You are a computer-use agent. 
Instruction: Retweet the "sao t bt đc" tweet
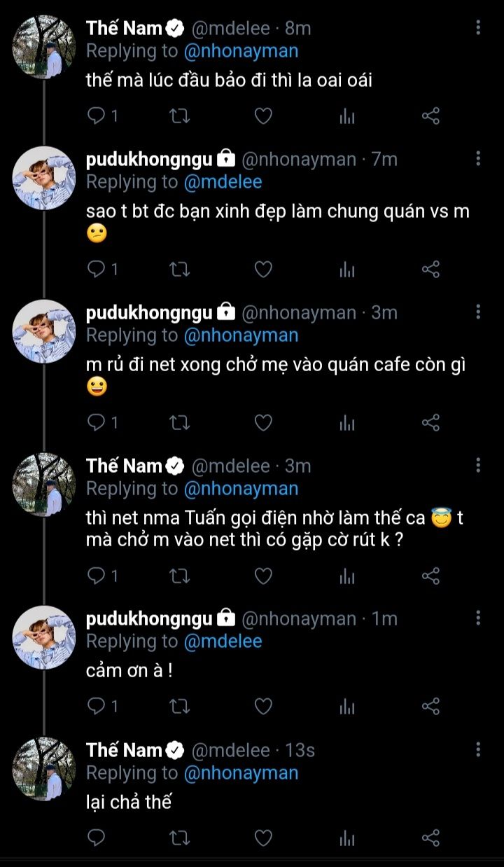coord(180,269)
